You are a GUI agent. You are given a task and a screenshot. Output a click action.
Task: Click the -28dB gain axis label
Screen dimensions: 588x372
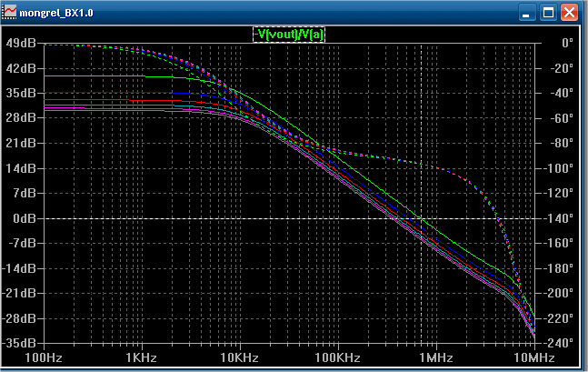click(19, 318)
